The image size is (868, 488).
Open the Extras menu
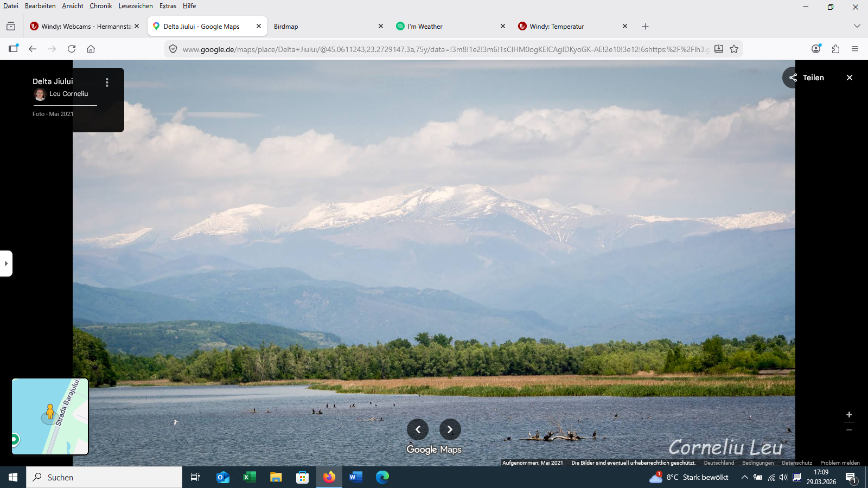(x=168, y=6)
